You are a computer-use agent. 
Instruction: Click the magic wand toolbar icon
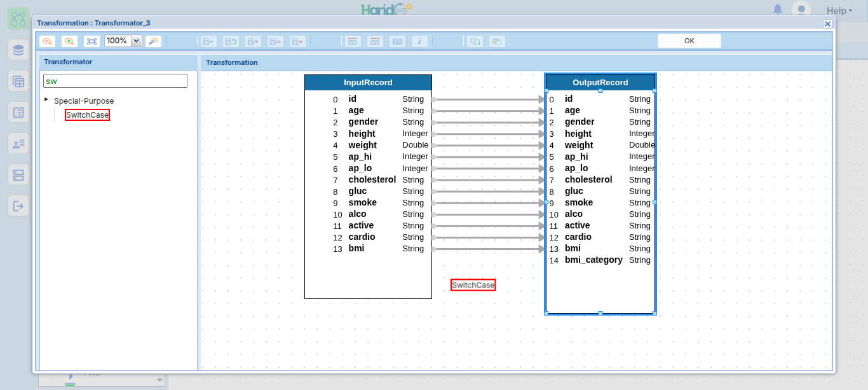click(x=154, y=41)
